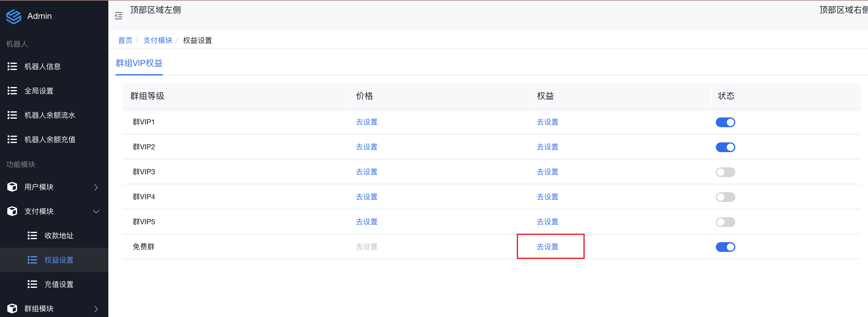Click list icon beside 收款地址
This screenshot has width=868, height=317.
pos(32,235)
